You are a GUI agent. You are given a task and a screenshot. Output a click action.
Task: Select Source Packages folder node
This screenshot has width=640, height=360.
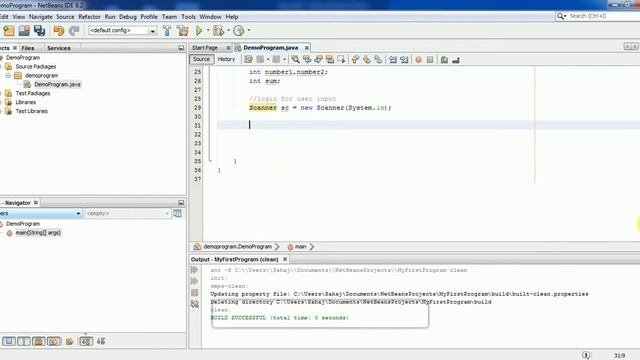(x=36, y=67)
